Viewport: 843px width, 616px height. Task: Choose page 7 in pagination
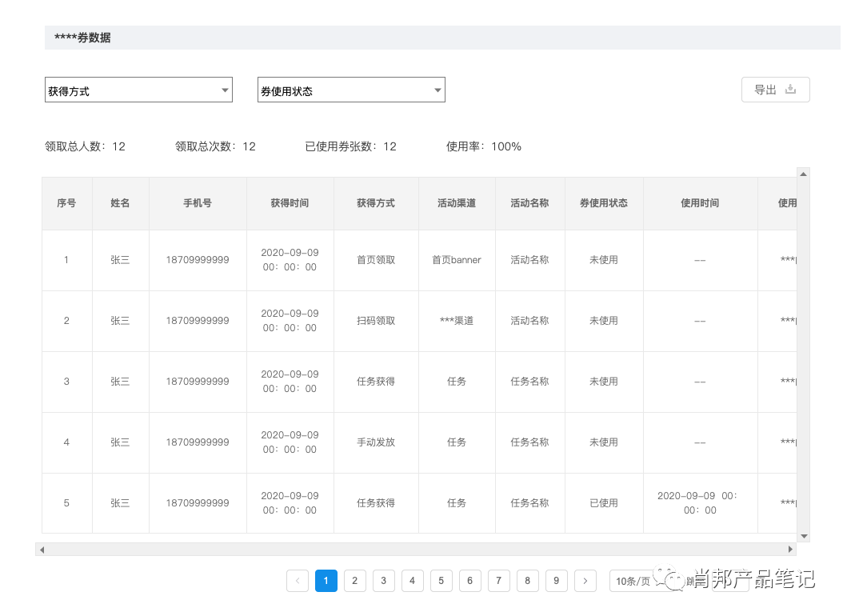coord(498,581)
